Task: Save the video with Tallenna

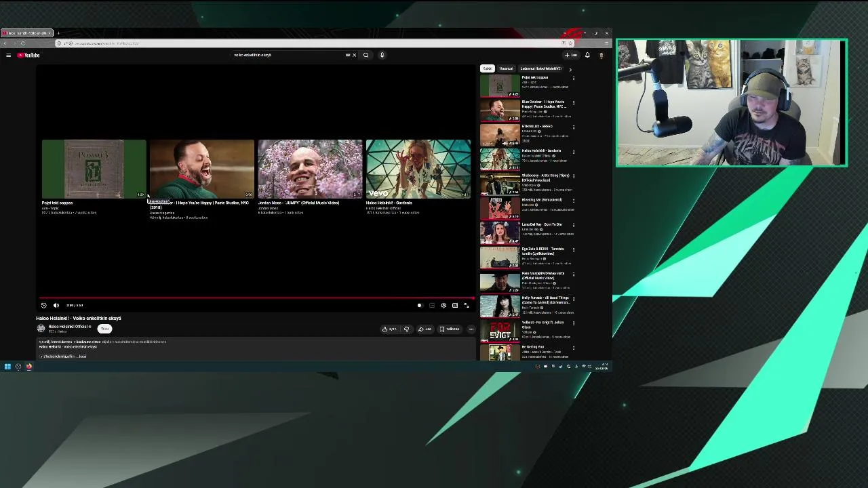Action: point(450,329)
